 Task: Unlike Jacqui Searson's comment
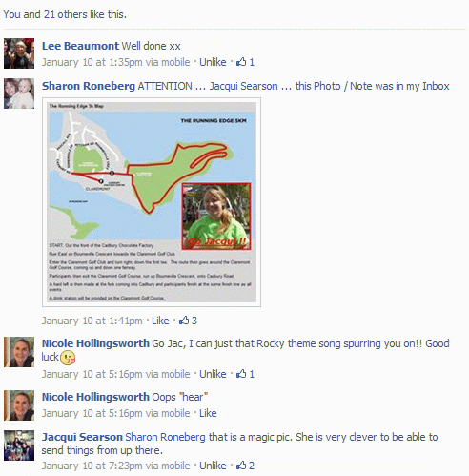point(213,466)
